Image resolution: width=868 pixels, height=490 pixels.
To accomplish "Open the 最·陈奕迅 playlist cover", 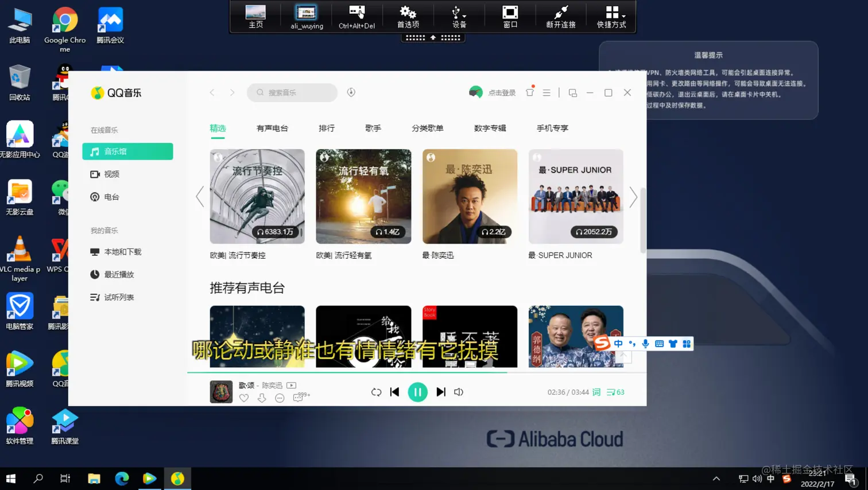I will 470,196.
